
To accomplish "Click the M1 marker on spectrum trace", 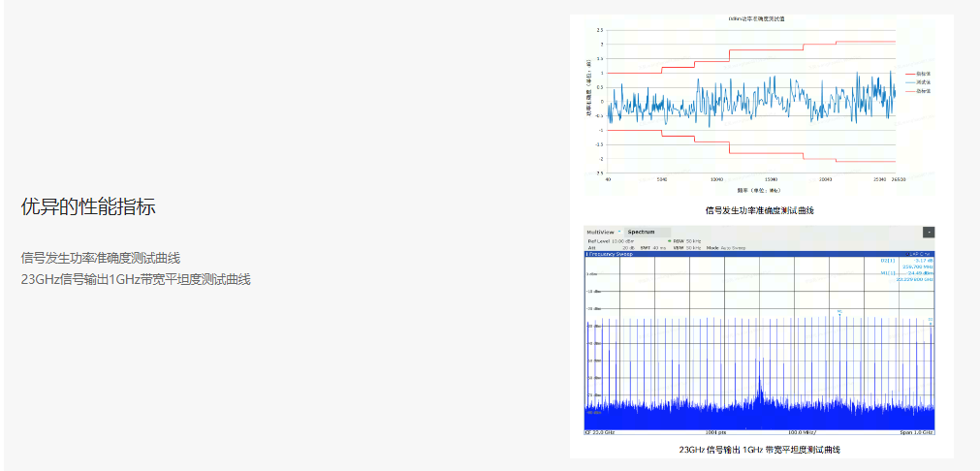I will tap(839, 312).
